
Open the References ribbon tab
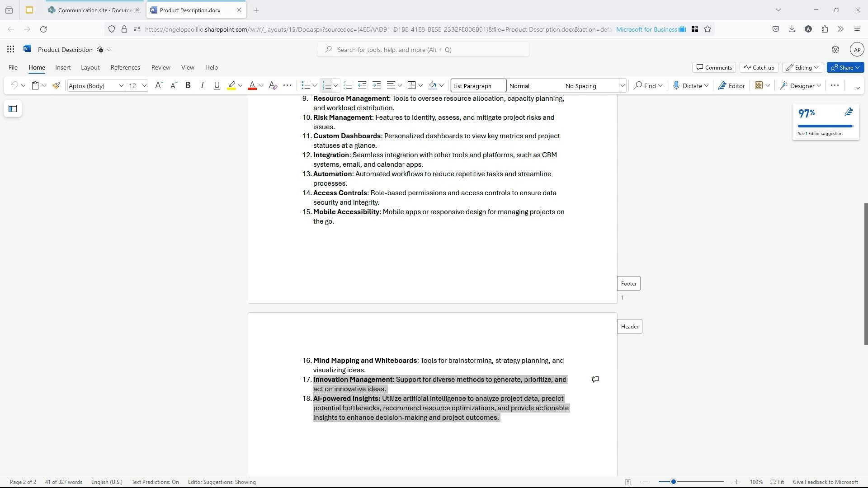(x=125, y=67)
